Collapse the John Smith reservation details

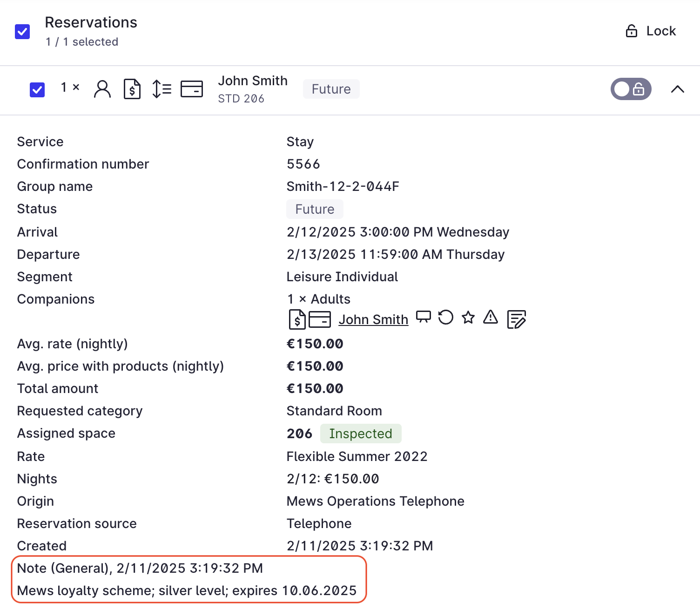click(677, 89)
